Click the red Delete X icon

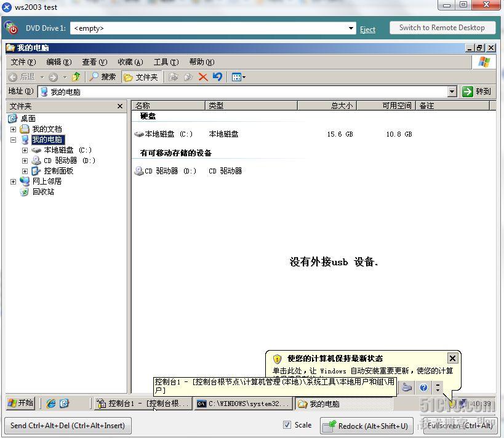(203, 77)
